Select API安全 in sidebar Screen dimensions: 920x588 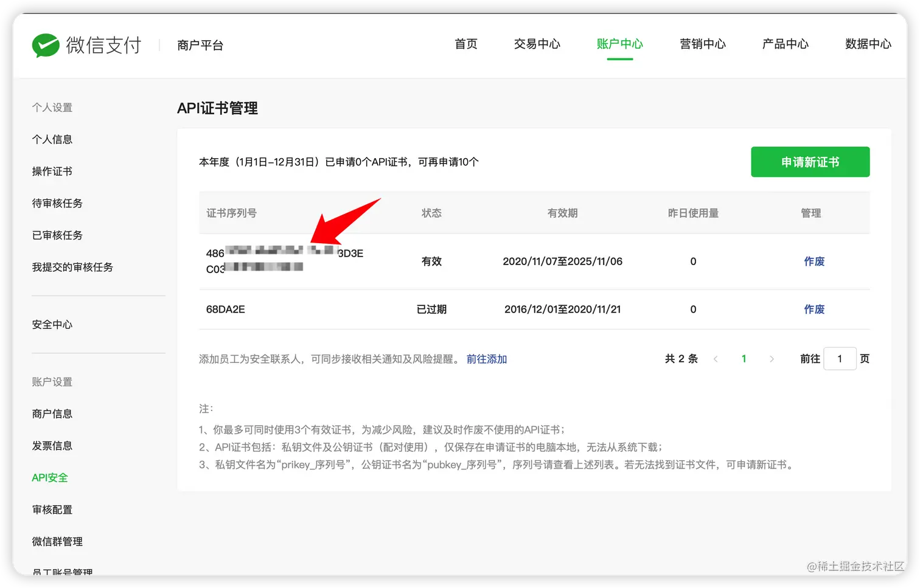(x=50, y=478)
